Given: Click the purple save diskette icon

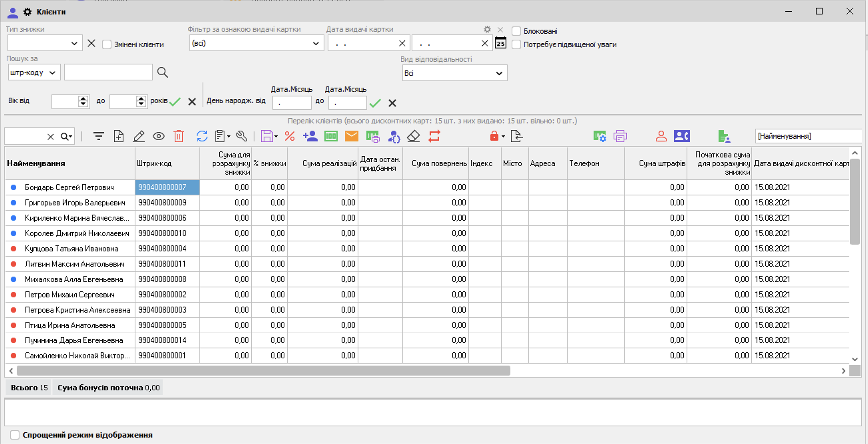Looking at the screenshot, I should (267, 136).
